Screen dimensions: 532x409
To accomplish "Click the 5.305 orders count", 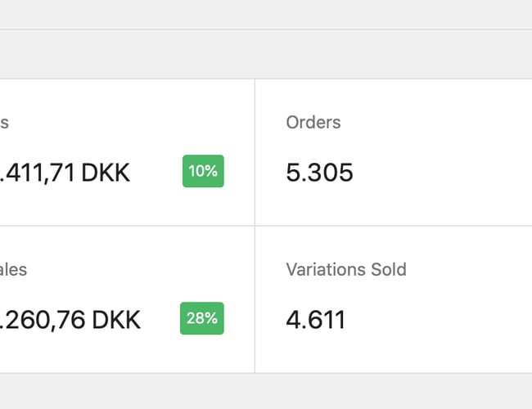I will 319,173.
